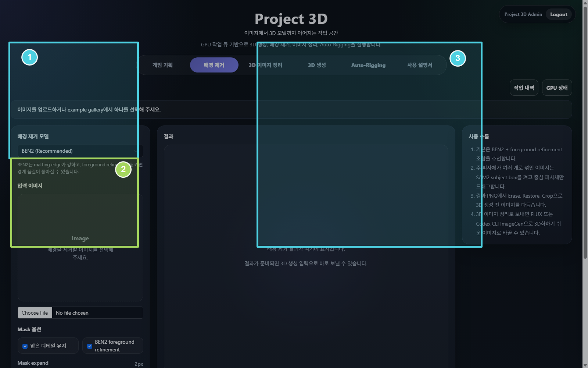The height and width of the screenshot is (368, 588).
Task: Toggle the 얇은 디테일 유지 checkbox
Action: pos(25,346)
